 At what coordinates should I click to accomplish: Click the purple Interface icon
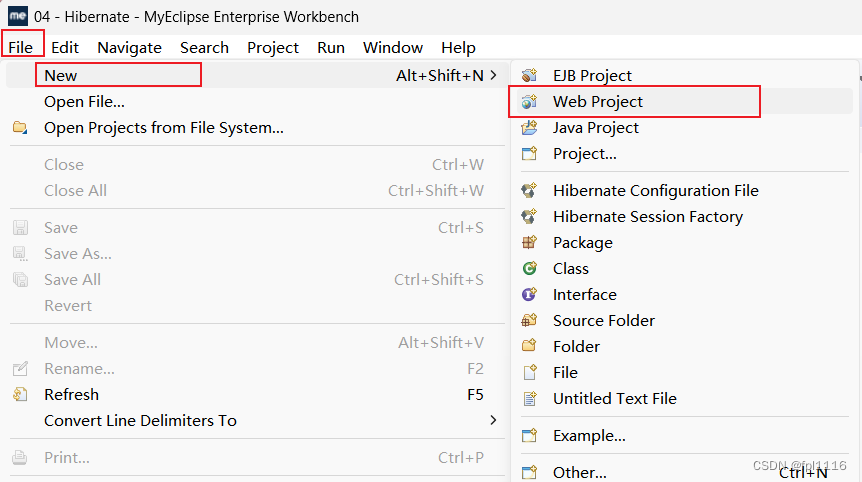coord(529,295)
